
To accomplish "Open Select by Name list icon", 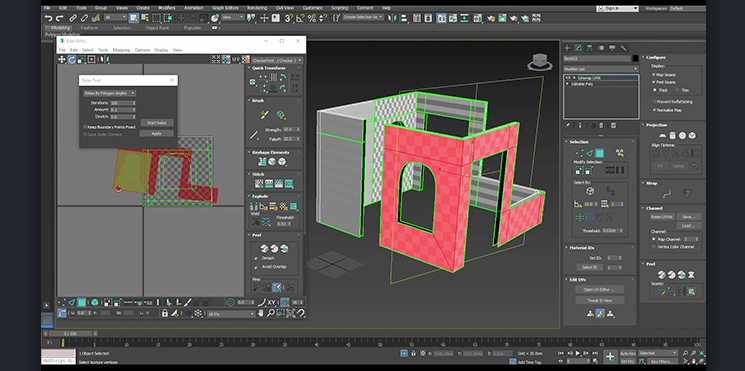I will [x=145, y=18].
